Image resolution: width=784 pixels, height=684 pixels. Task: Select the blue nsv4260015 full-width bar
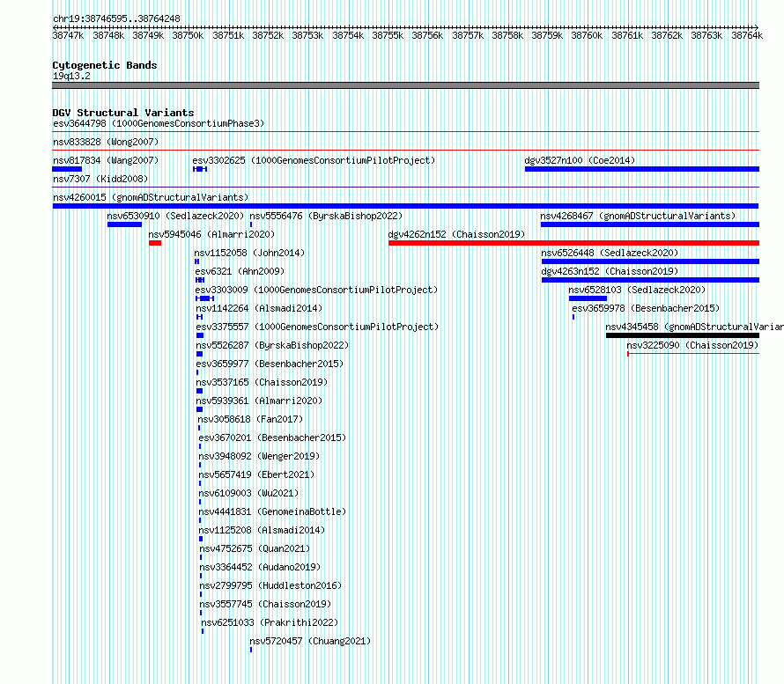point(405,206)
